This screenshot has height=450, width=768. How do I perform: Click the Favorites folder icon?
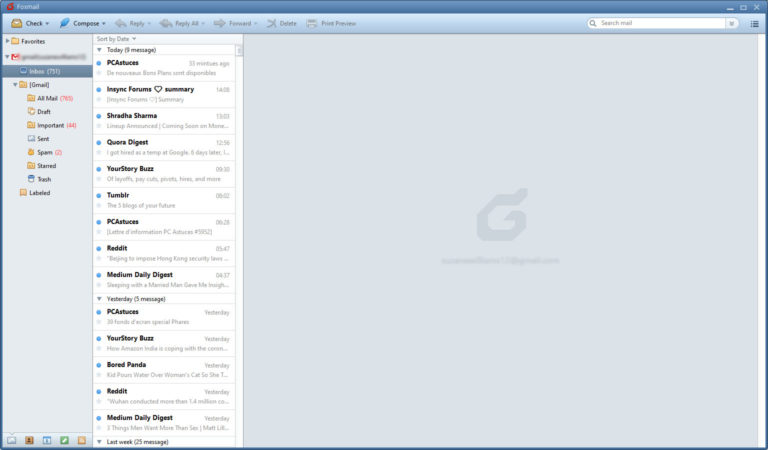(x=15, y=41)
